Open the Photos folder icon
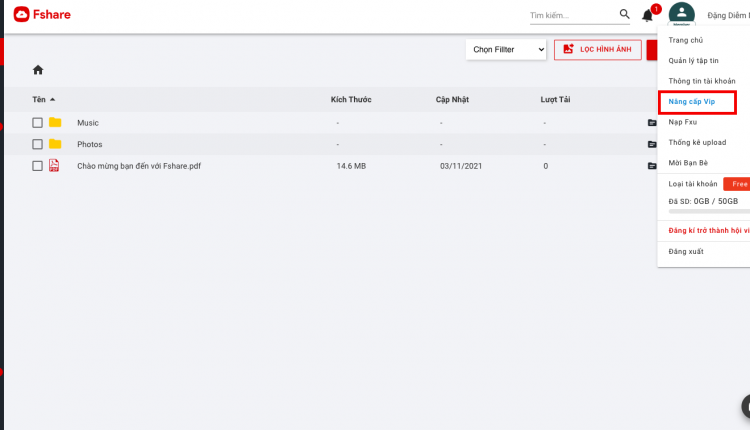This screenshot has width=750, height=430. [55, 144]
